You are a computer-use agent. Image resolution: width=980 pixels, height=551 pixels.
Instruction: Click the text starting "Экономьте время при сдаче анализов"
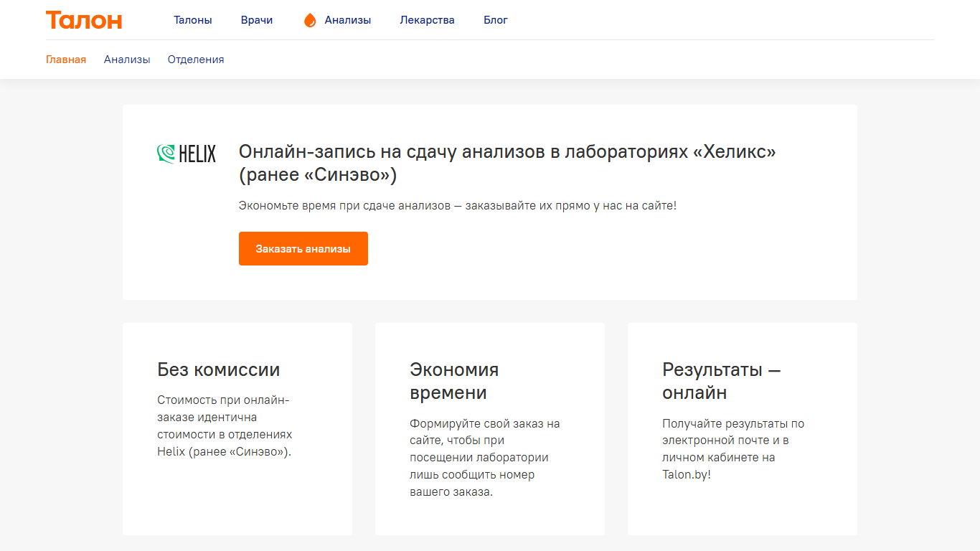tap(458, 206)
